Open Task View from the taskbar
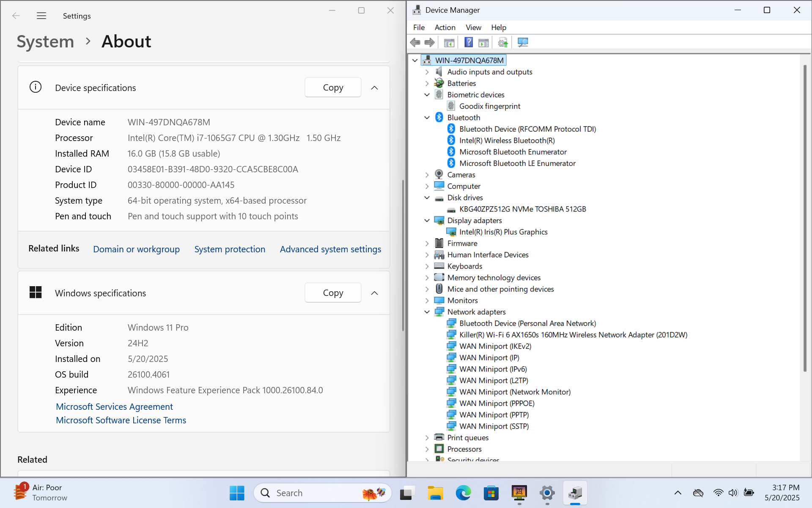 (406, 493)
